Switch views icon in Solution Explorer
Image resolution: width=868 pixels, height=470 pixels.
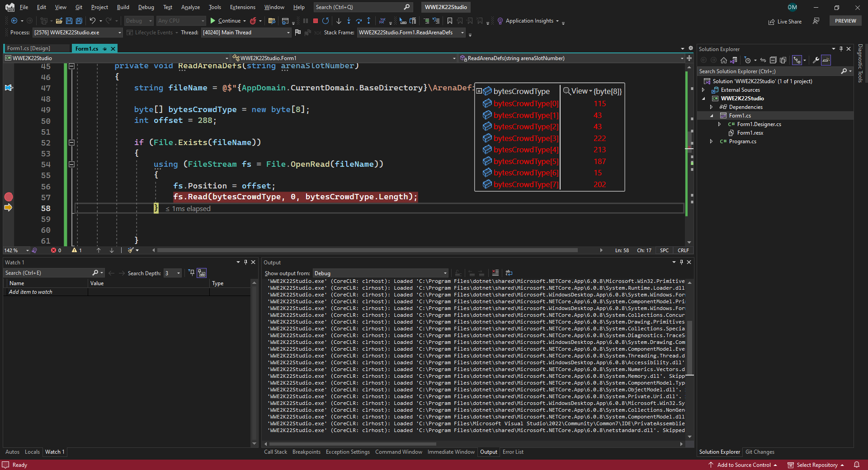734,60
